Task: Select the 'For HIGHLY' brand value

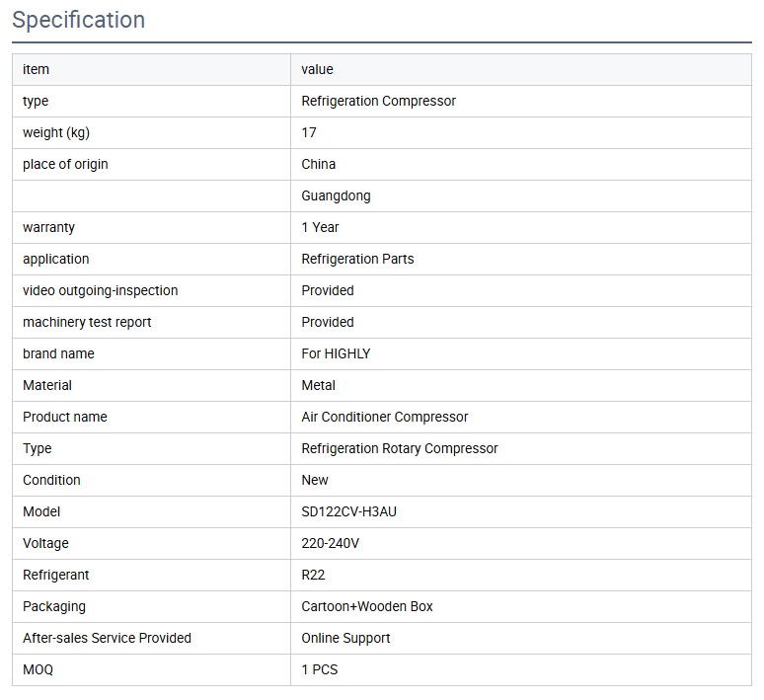Action: pos(337,353)
